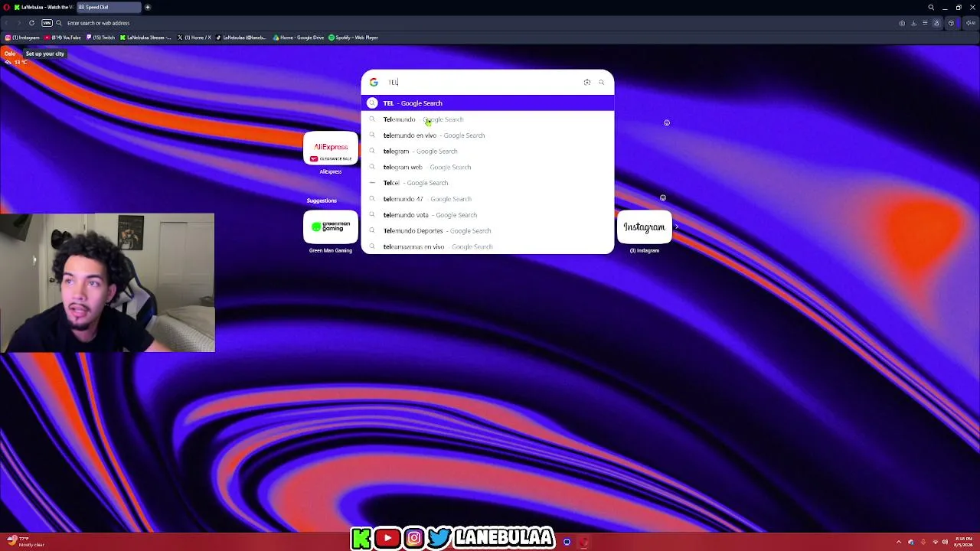Switch to the LaNebulaa Kick tab
The height and width of the screenshot is (551, 980).
pyautogui.click(x=44, y=7)
